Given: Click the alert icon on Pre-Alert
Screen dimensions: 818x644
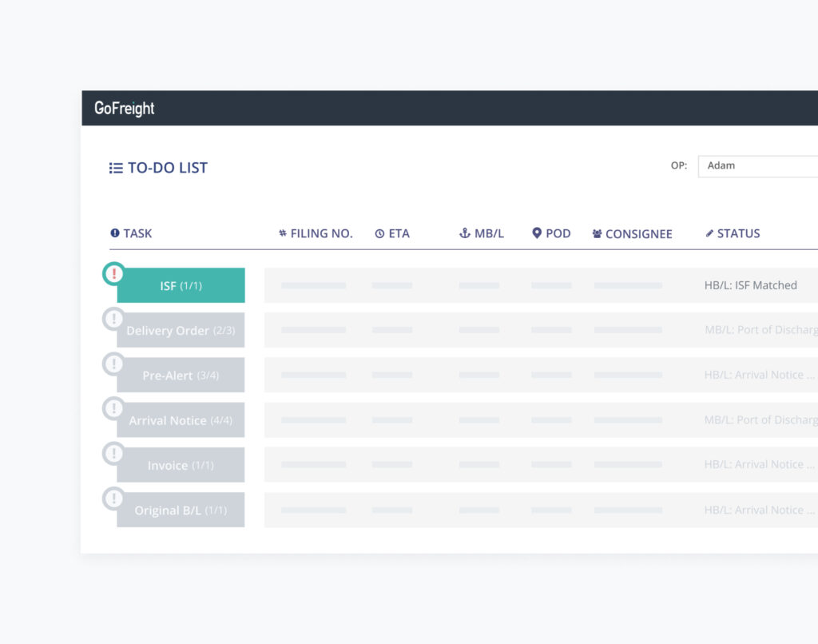Looking at the screenshot, I should pyautogui.click(x=114, y=364).
